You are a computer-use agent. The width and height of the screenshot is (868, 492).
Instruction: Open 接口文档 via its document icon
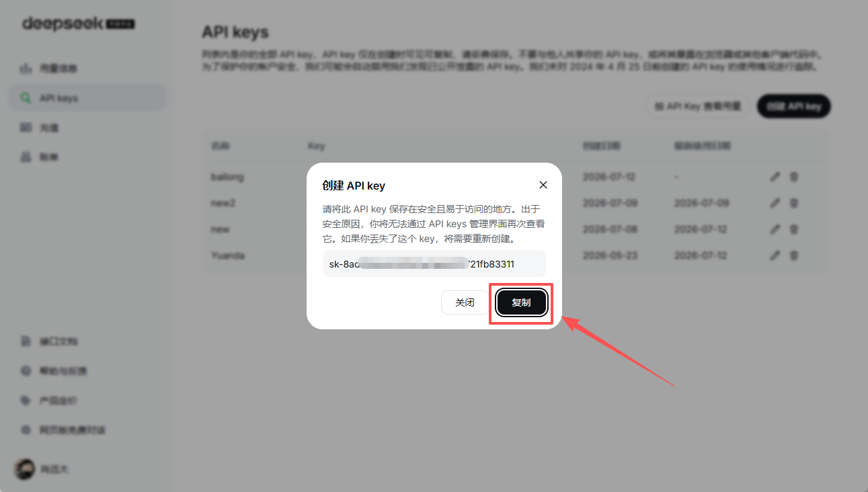click(x=26, y=341)
